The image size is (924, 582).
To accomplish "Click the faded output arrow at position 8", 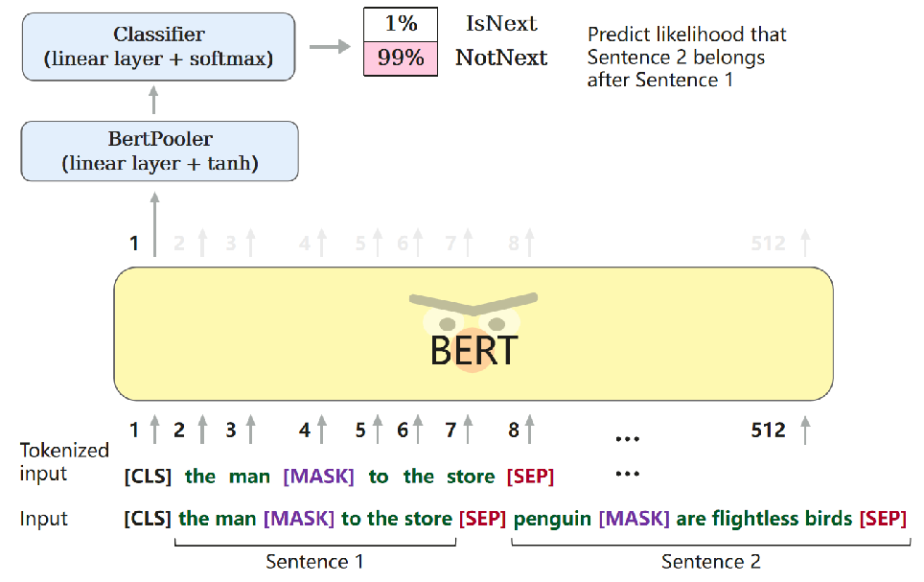I will click(529, 243).
